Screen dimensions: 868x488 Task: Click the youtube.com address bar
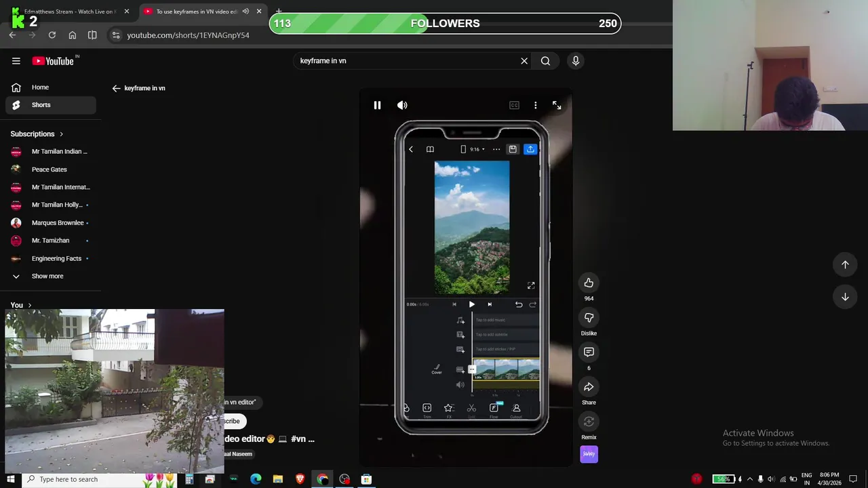(188, 35)
